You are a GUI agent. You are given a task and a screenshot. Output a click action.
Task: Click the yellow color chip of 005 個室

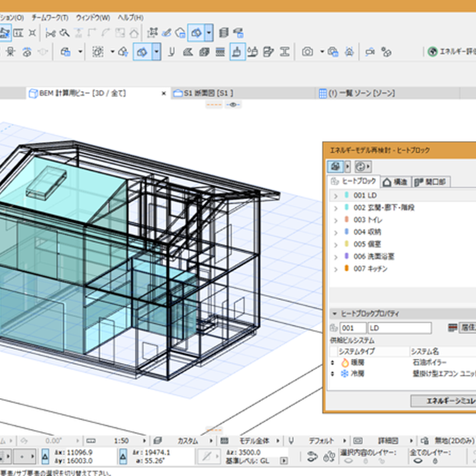[346, 243]
